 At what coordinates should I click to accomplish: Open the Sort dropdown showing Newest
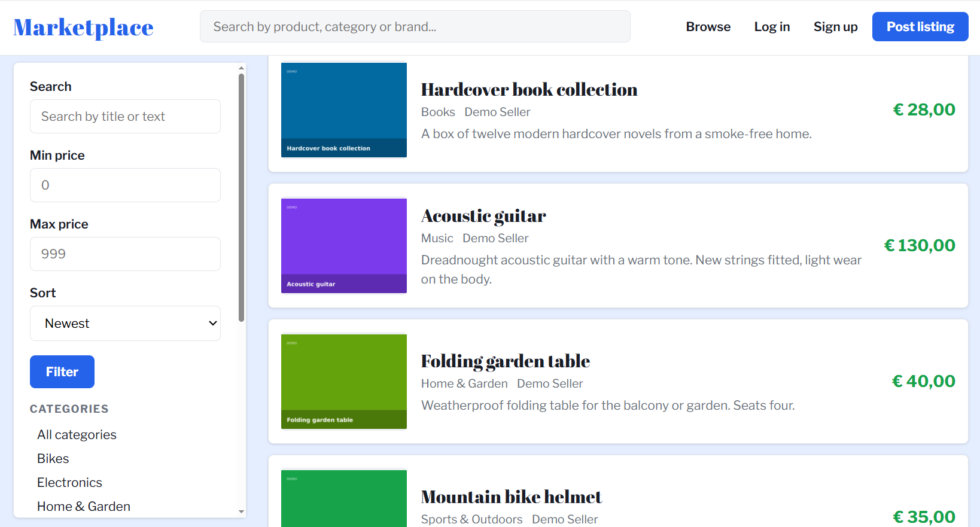click(125, 324)
